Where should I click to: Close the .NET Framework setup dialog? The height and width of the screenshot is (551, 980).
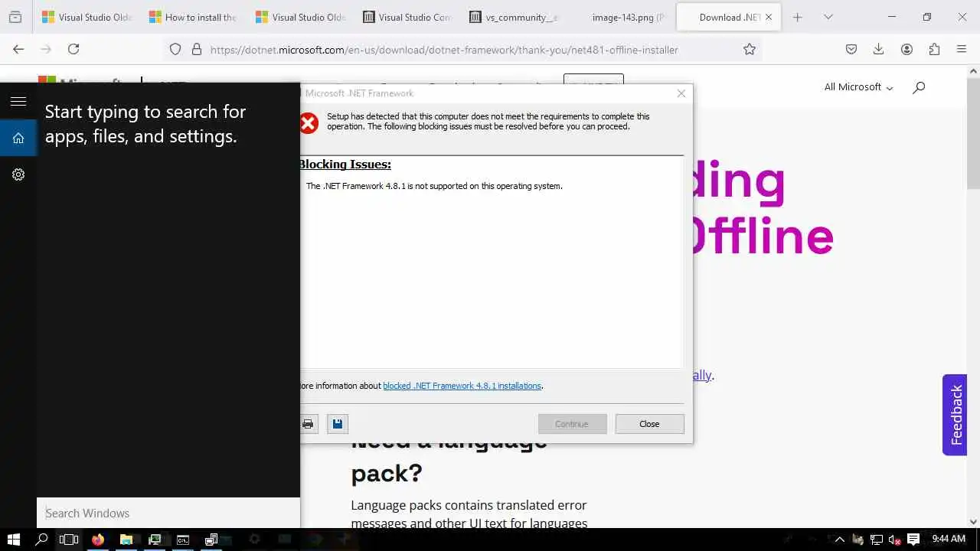coord(649,424)
